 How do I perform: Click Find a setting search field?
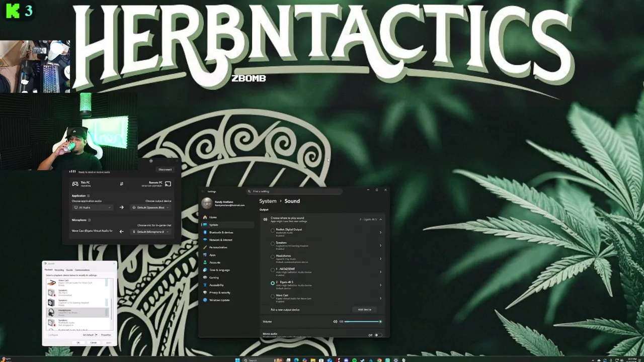coord(294,191)
